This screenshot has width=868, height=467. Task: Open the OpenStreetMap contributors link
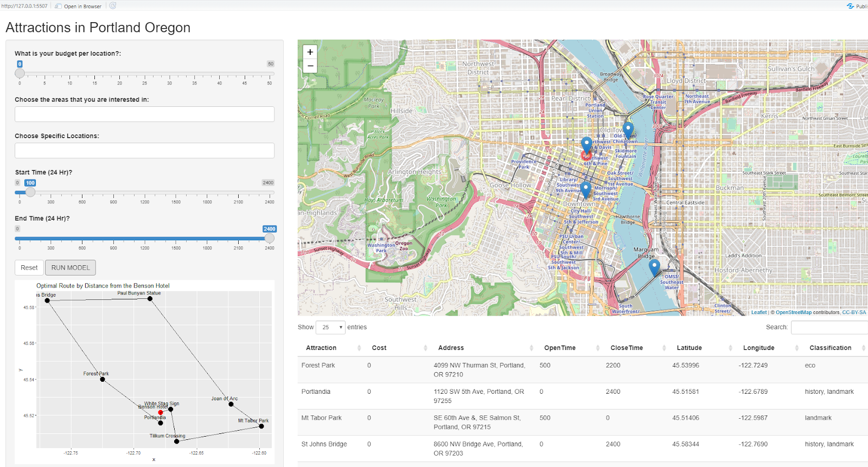pyautogui.click(x=793, y=312)
